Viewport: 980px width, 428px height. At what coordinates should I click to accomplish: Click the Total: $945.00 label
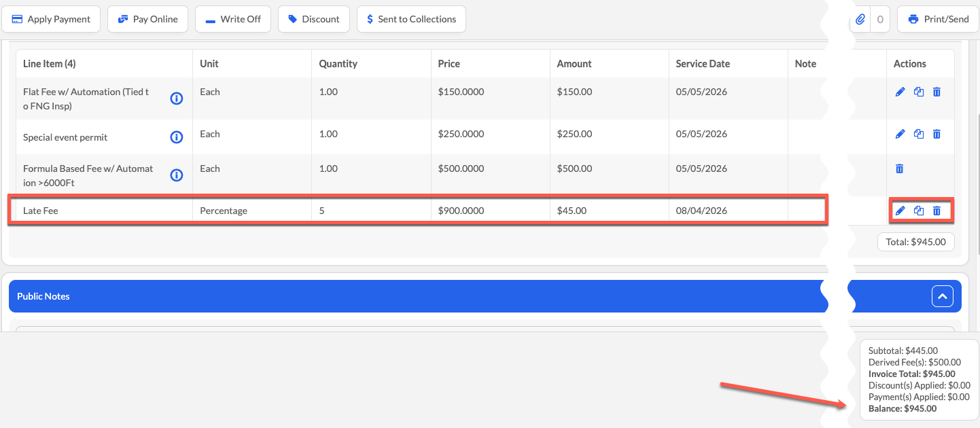tap(915, 242)
